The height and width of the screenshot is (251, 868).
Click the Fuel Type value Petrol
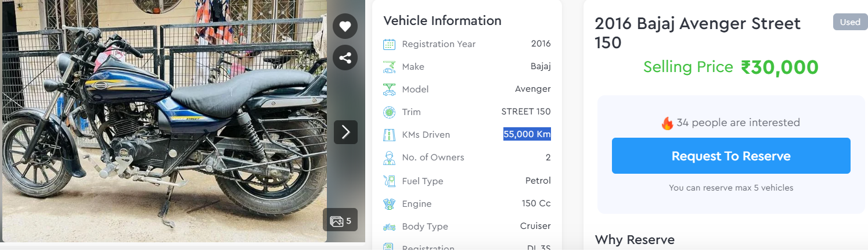point(538,181)
